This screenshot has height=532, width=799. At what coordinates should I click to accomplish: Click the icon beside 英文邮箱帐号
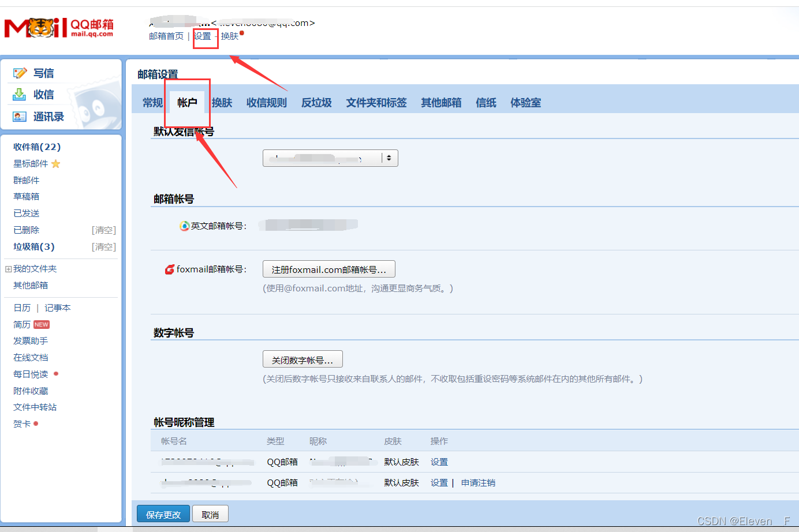point(184,226)
